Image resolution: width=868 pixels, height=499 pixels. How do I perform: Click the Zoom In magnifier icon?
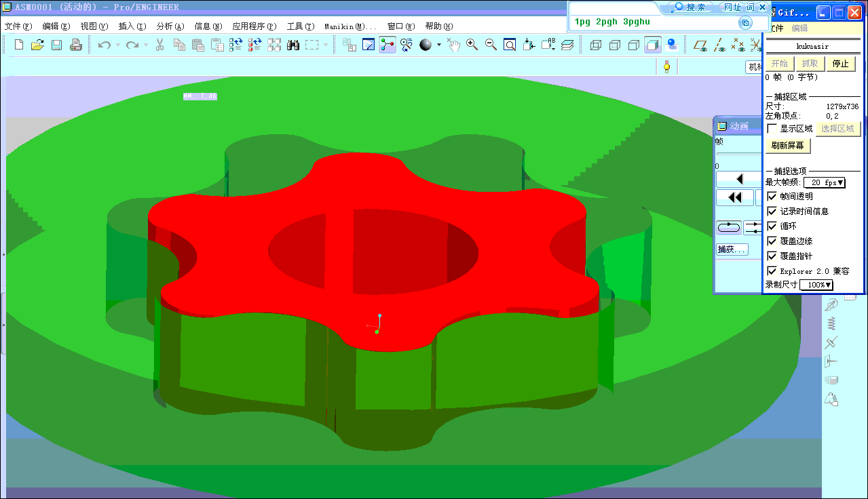[x=472, y=45]
